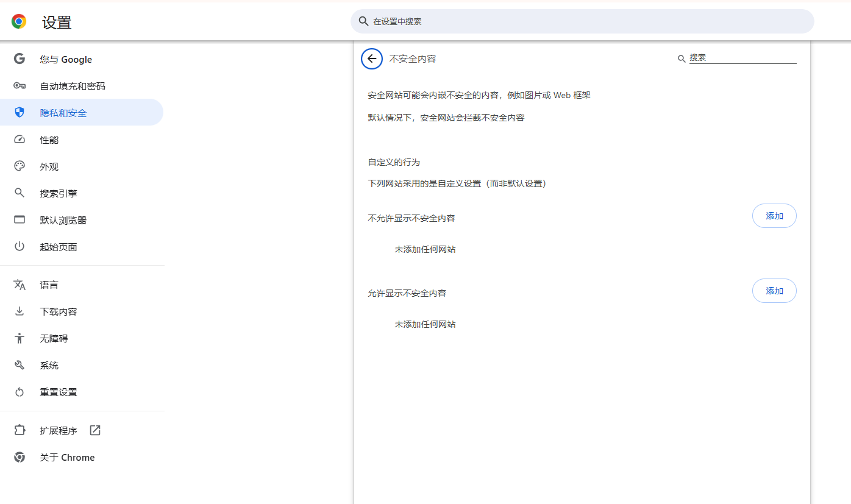Add site under 不允许显示不安全内容
The image size is (851, 504).
(x=774, y=216)
